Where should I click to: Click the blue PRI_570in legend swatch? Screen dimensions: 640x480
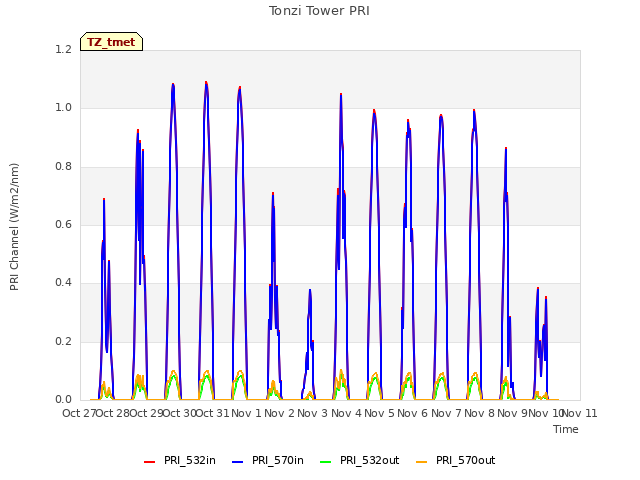click(x=238, y=462)
